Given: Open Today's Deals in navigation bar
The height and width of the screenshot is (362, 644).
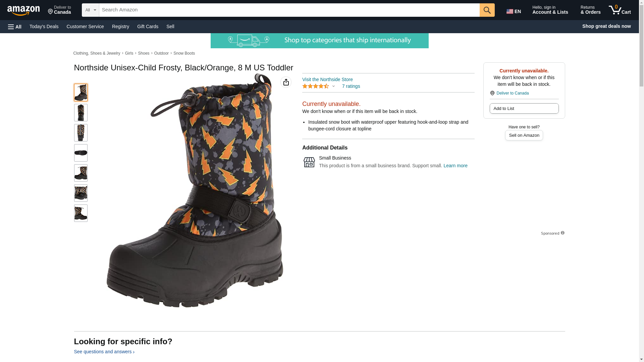Looking at the screenshot, I should pyautogui.click(x=44, y=26).
